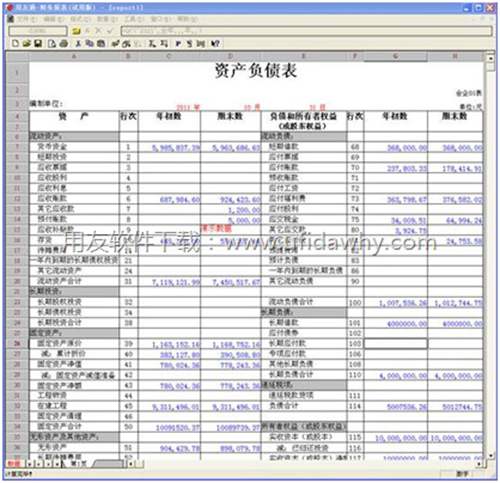Select row 1 header
The width and height of the screenshot is (500, 483).
[x=17, y=73]
